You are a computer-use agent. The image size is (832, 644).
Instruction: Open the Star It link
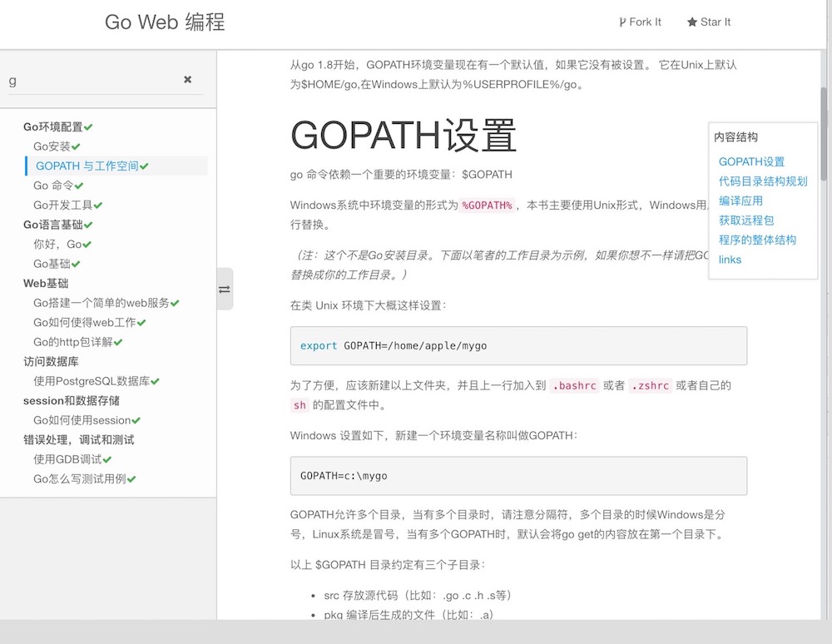tap(709, 22)
